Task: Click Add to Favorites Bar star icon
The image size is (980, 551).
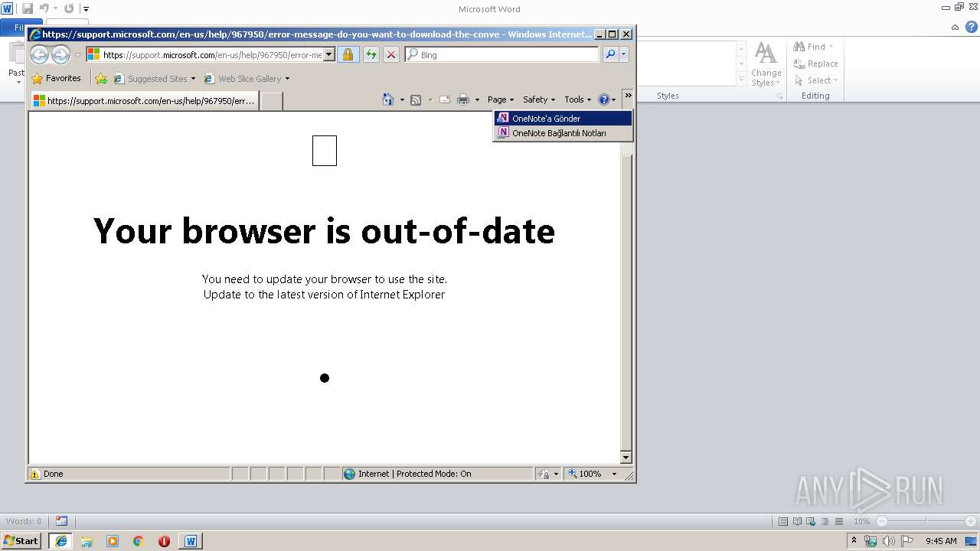Action: (x=101, y=78)
